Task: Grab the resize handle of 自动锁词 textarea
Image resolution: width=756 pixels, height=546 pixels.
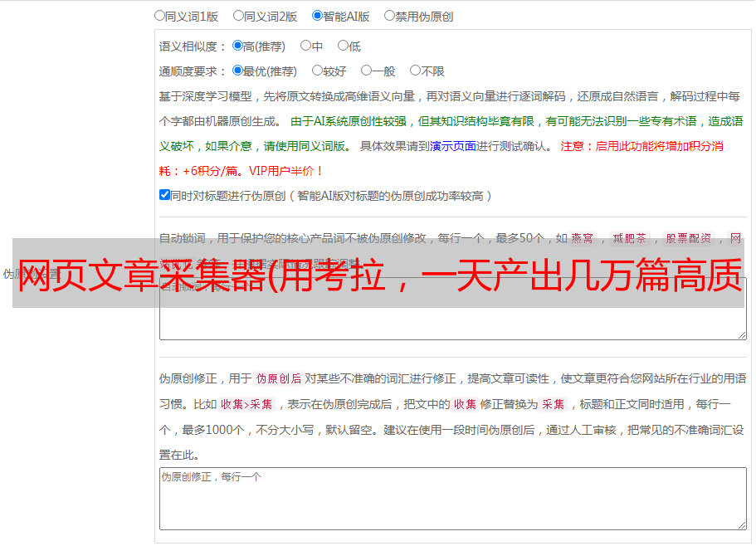Action: point(742,335)
